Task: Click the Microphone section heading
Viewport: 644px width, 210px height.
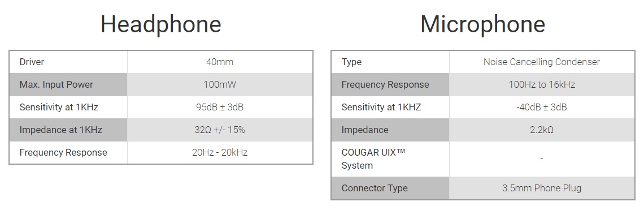Action: [482, 24]
